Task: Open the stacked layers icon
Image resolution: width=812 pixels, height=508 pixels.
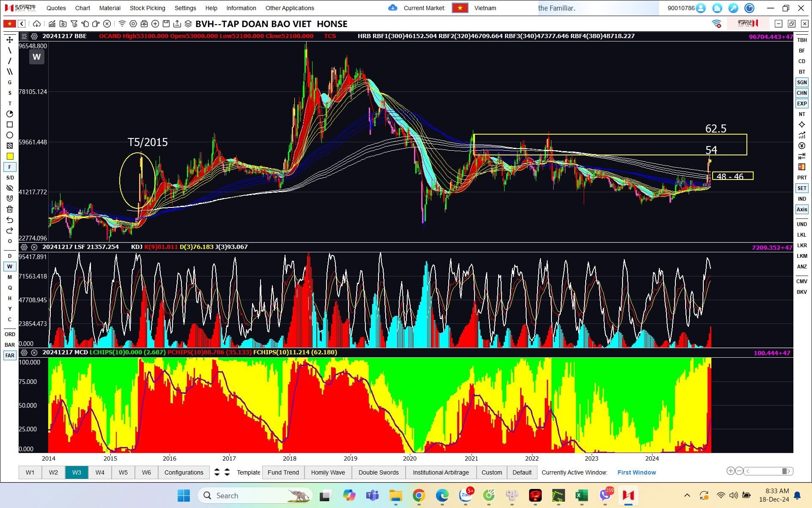Action: point(188,24)
